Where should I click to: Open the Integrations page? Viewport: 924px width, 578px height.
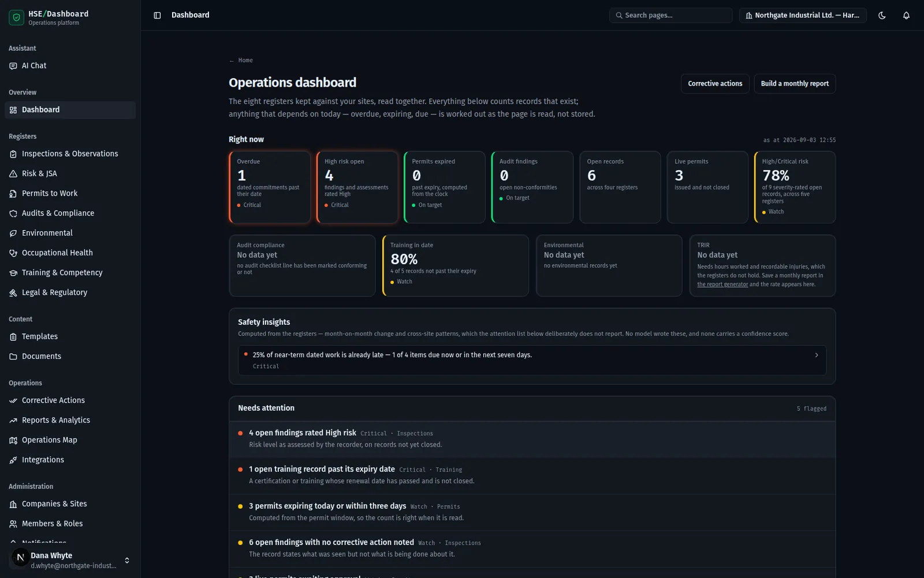pyautogui.click(x=70, y=460)
